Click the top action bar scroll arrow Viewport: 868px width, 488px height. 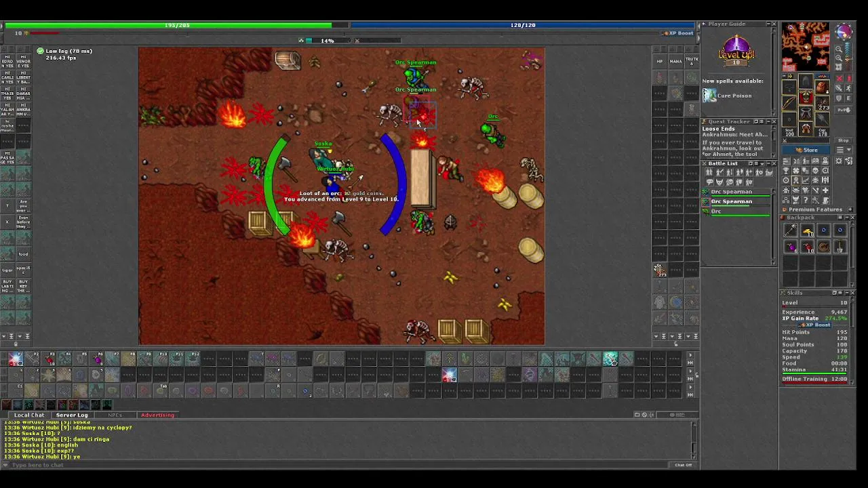pos(690,355)
